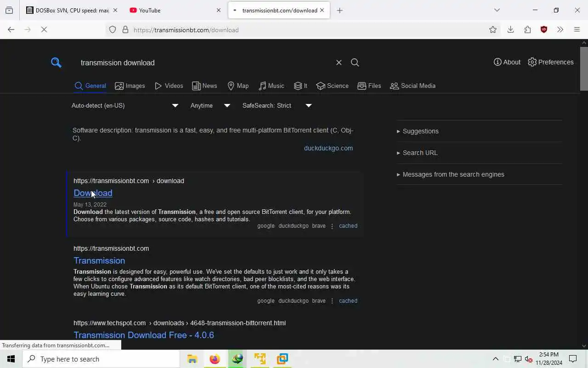Image resolution: width=588 pixels, height=368 pixels.
Task: Open search Preferences
Action: pos(550,62)
